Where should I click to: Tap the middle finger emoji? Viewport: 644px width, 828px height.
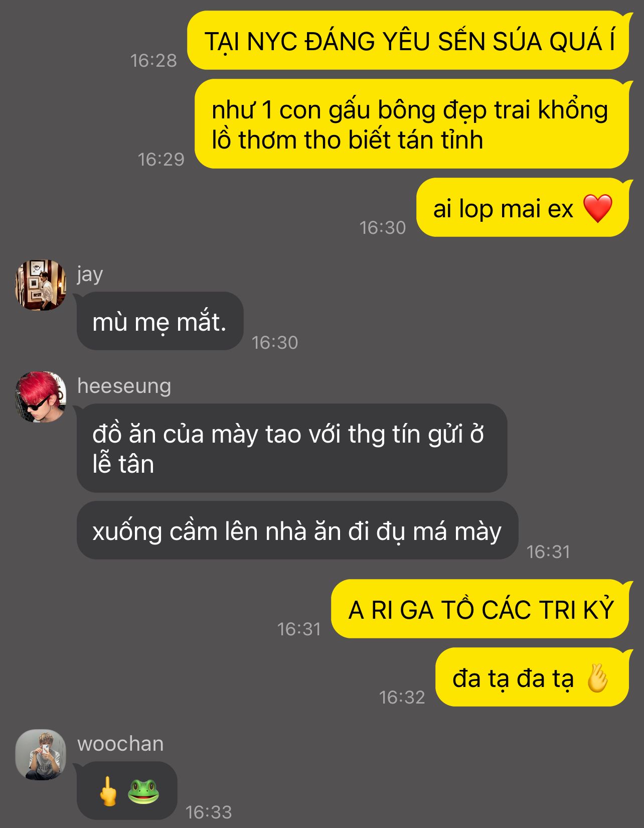pyautogui.click(x=108, y=791)
